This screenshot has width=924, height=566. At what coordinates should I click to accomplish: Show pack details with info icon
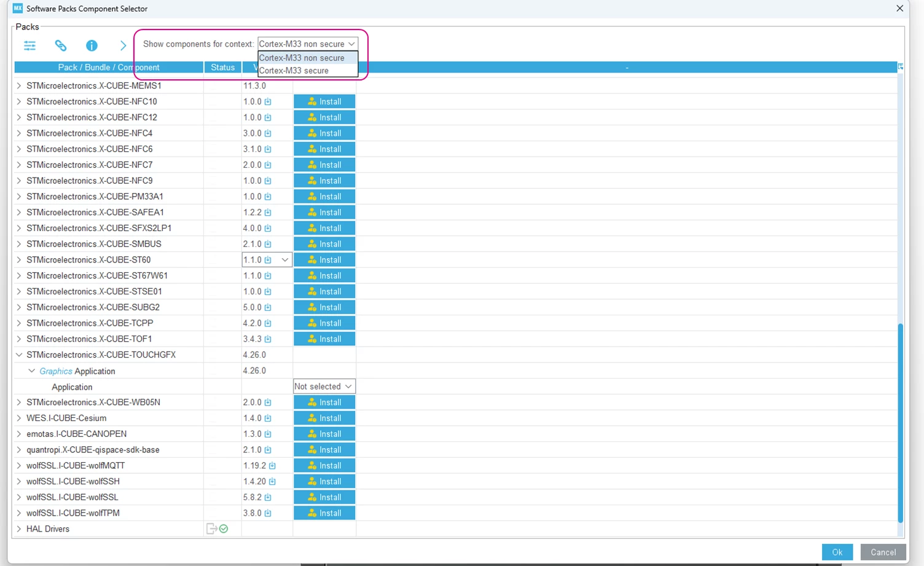92,45
